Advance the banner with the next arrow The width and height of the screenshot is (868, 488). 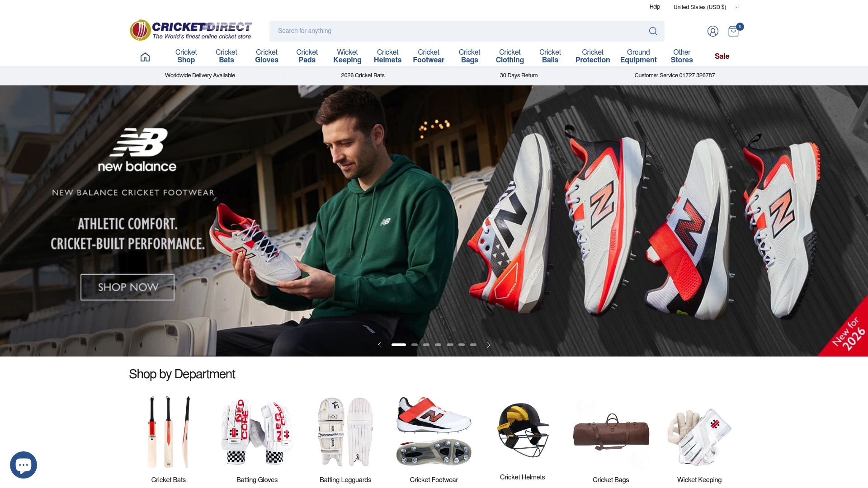[488, 344]
